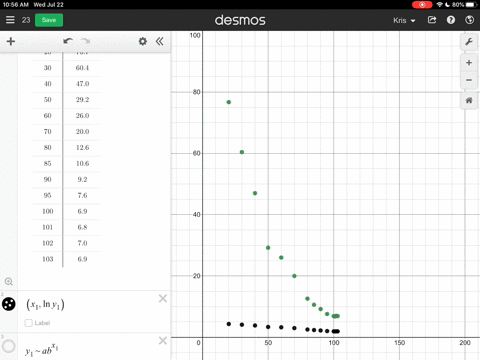The image size is (480, 360).
Task: Click the topmost green data point near 77
Action: click(x=229, y=102)
